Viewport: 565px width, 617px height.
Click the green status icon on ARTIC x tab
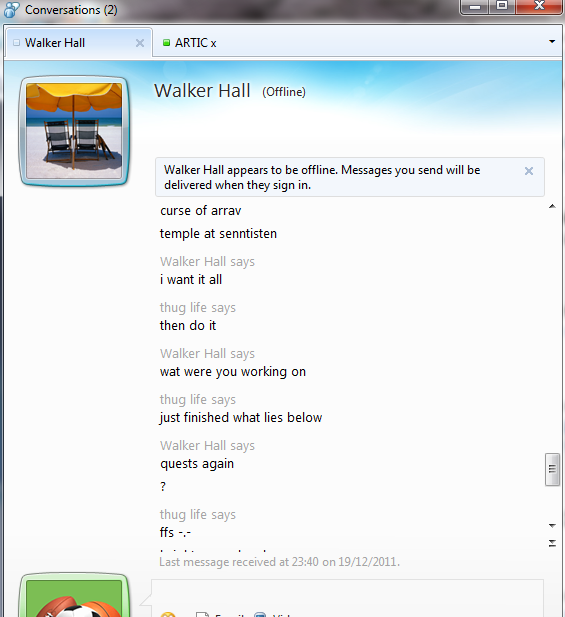[x=166, y=42]
